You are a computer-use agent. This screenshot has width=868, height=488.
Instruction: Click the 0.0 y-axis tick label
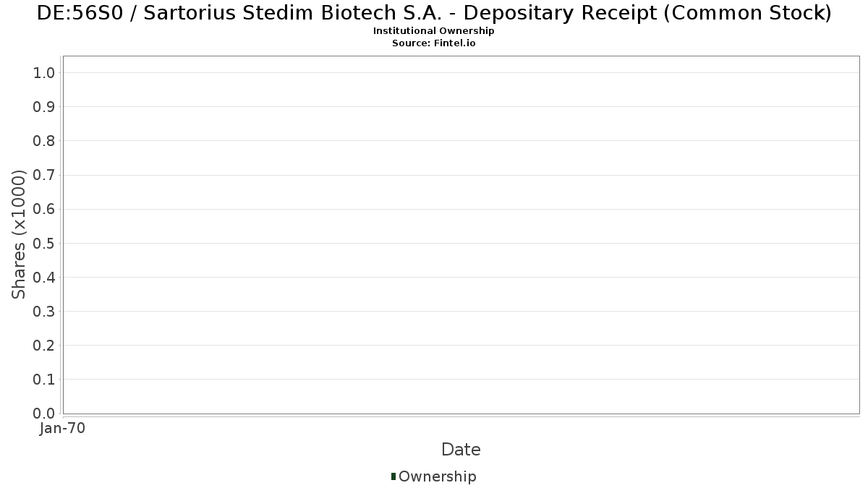(44, 414)
